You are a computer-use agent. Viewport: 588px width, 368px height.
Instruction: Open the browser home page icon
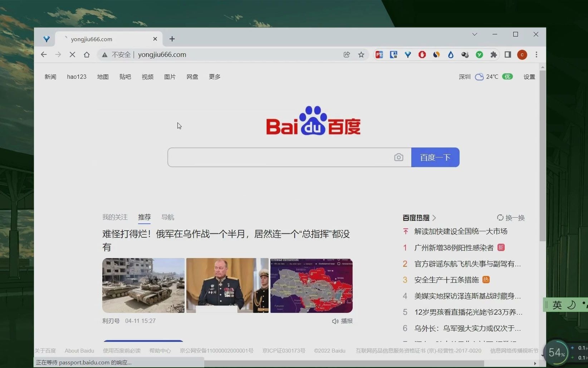[87, 54]
